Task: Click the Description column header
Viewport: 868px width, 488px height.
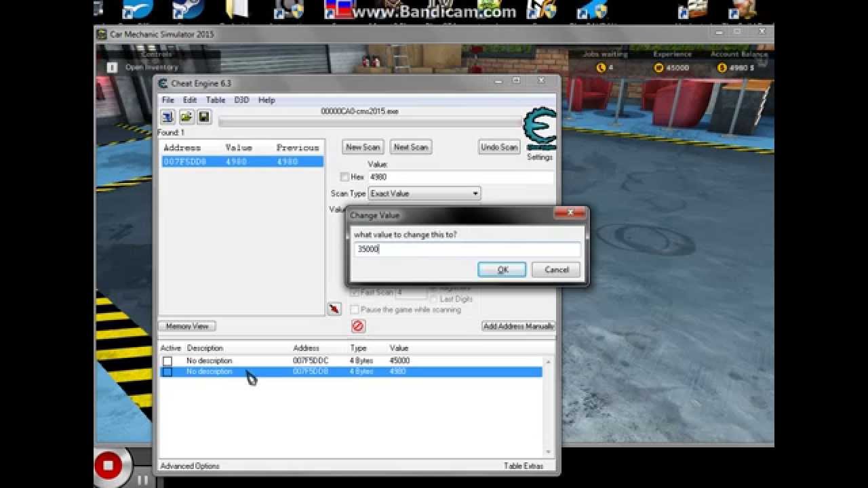Action: click(205, 348)
